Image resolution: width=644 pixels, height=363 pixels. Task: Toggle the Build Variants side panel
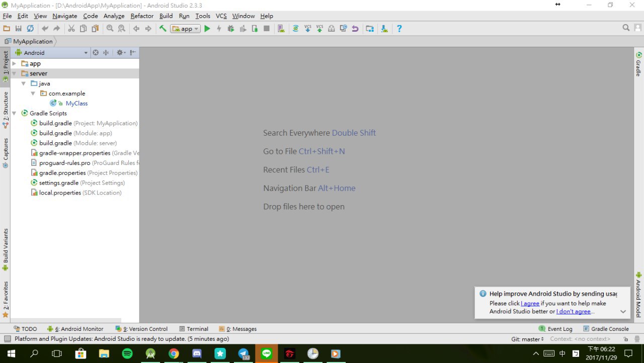(6, 249)
